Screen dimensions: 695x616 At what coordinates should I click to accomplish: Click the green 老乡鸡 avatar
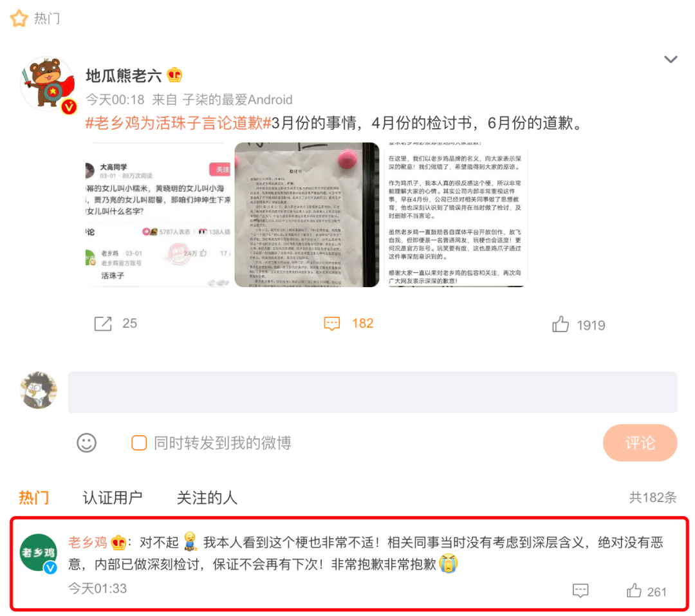[39, 552]
